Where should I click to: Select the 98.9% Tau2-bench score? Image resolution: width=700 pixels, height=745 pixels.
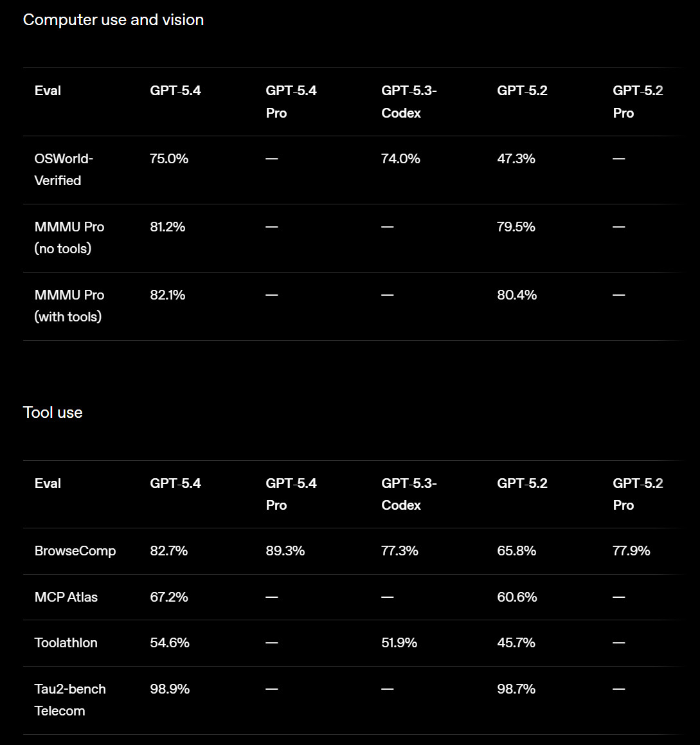tap(170, 689)
